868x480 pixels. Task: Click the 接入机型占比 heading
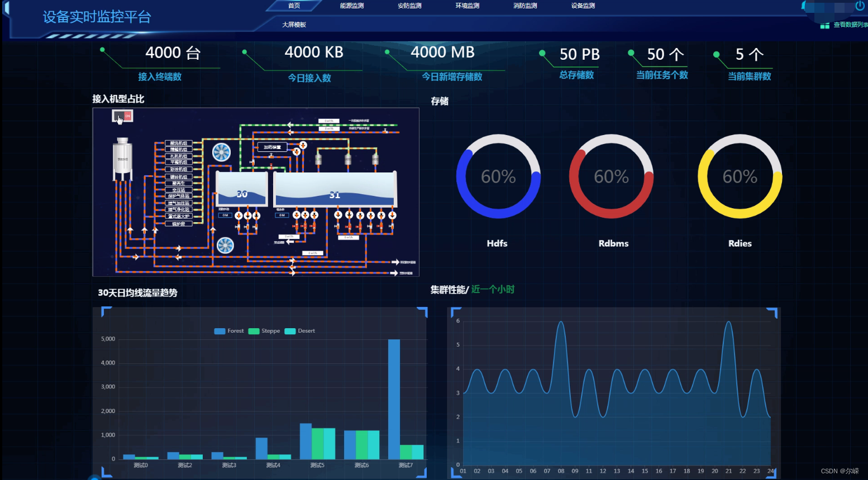click(118, 99)
